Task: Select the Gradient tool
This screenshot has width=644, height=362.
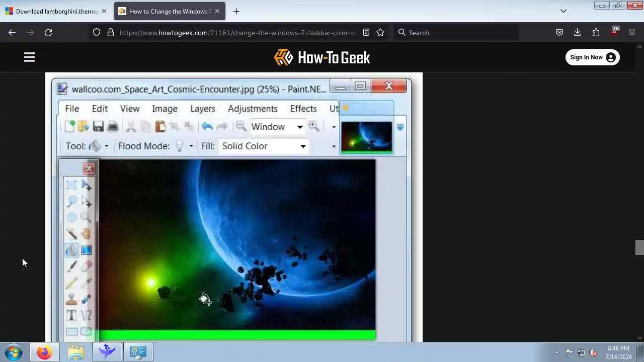Action: (x=87, y=250)
